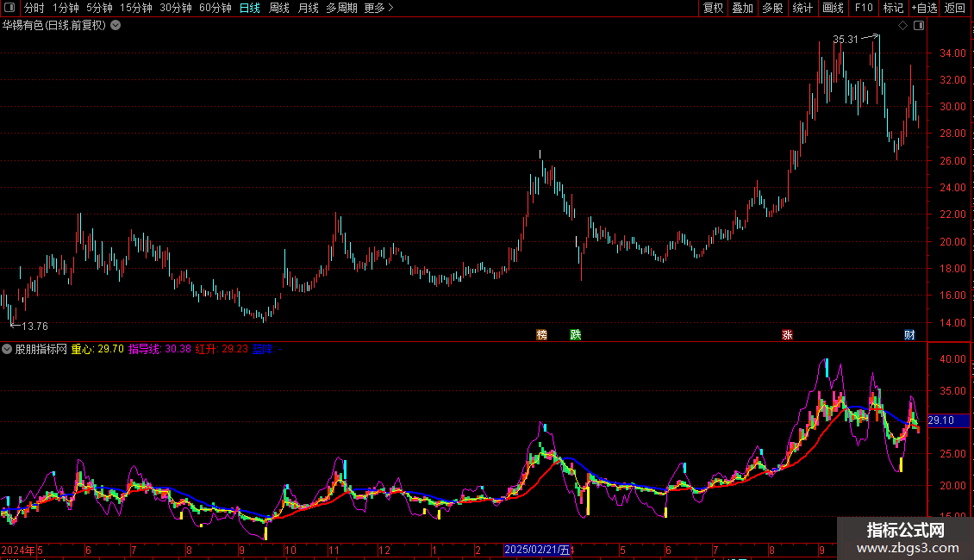Click the 华锡有色 stock title text
The height and width of the screenshot is (560, 974).
pos(22,26)
